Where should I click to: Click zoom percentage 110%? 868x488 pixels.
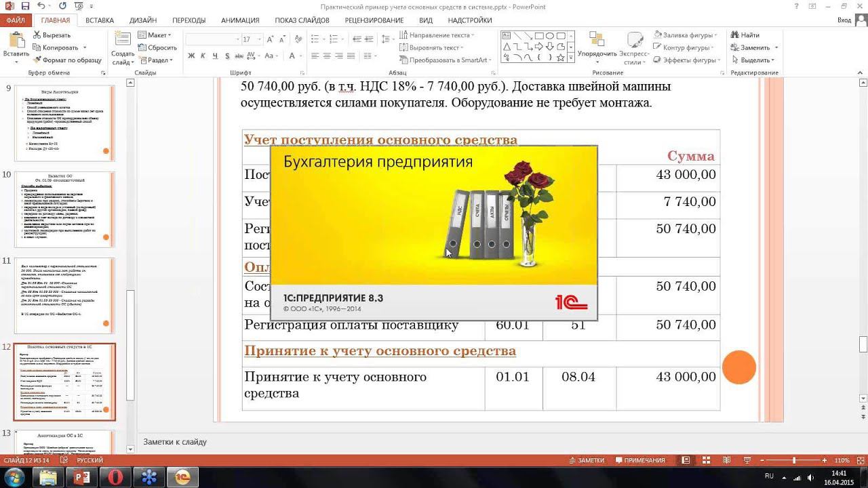pos(842,460)
